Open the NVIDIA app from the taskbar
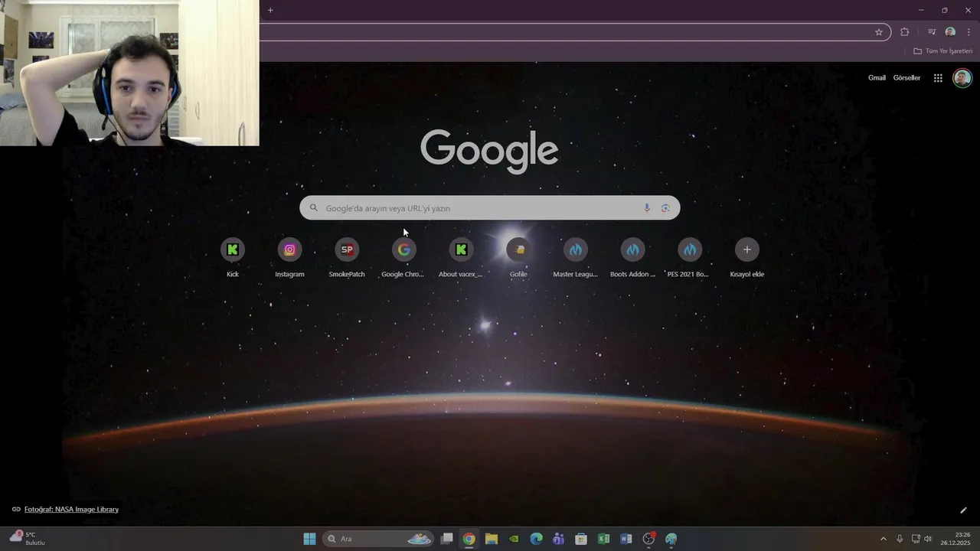The image size is (980, 551). (514, 539)
